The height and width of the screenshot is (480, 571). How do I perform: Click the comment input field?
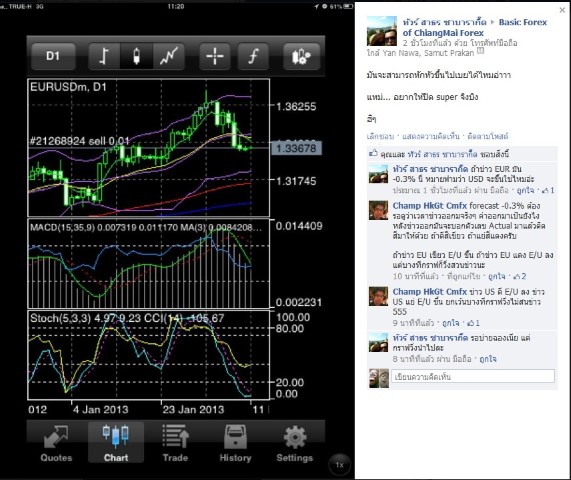coord(473,377)
